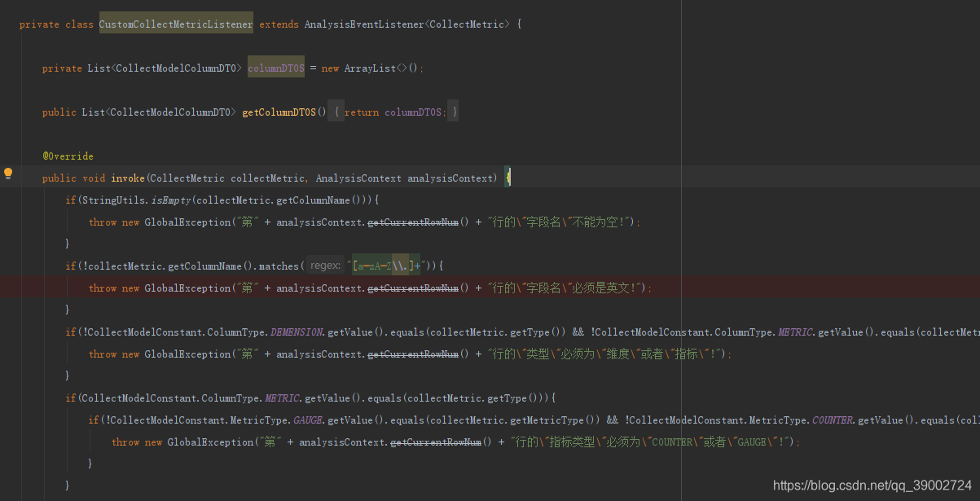Expand the folded getColumnDTOS method body

pos(393,112)
